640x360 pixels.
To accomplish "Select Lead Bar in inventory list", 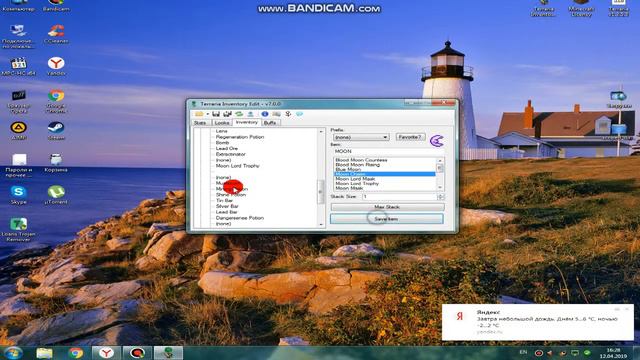I will pos(227,212).
